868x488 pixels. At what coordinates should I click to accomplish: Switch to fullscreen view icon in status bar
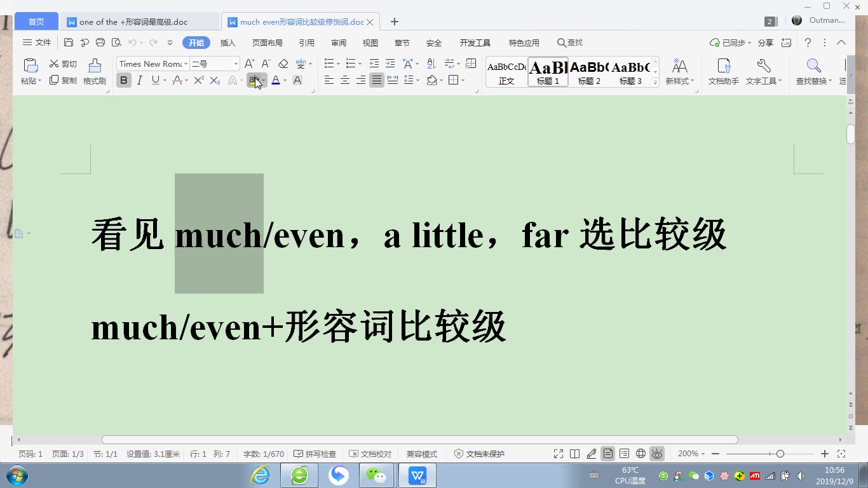click(x=559, y=454)
